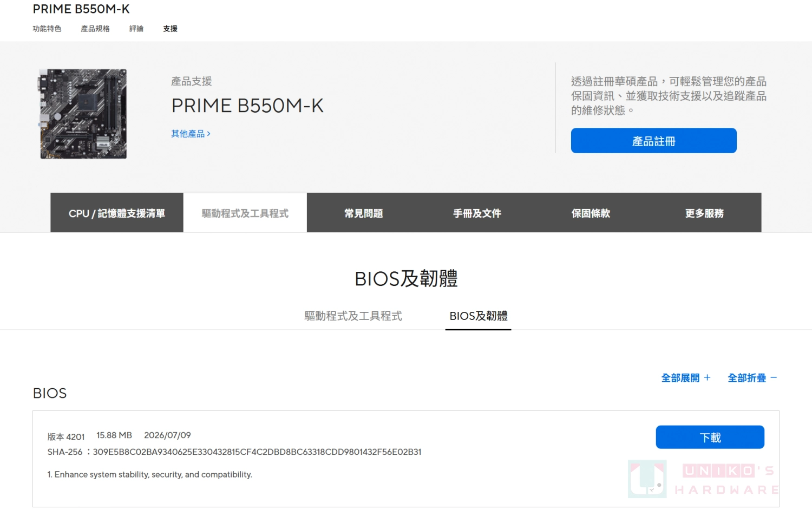Select the BIOS及韌體 sub-tab
The image size is (812, 509).
point(479,316)
